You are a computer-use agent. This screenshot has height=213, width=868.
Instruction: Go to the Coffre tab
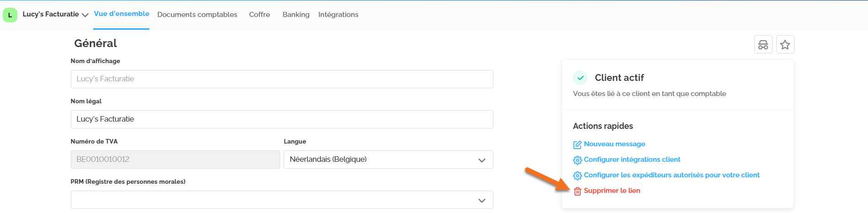pos(259,15)
